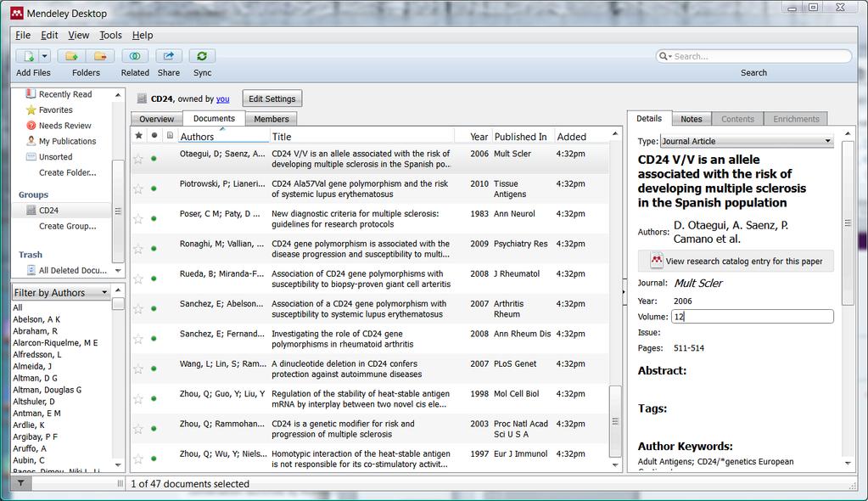Toggle read status dot for Zhou 2003 paper
The height and width of the screenshot is (501, 868).
[154, 429]
